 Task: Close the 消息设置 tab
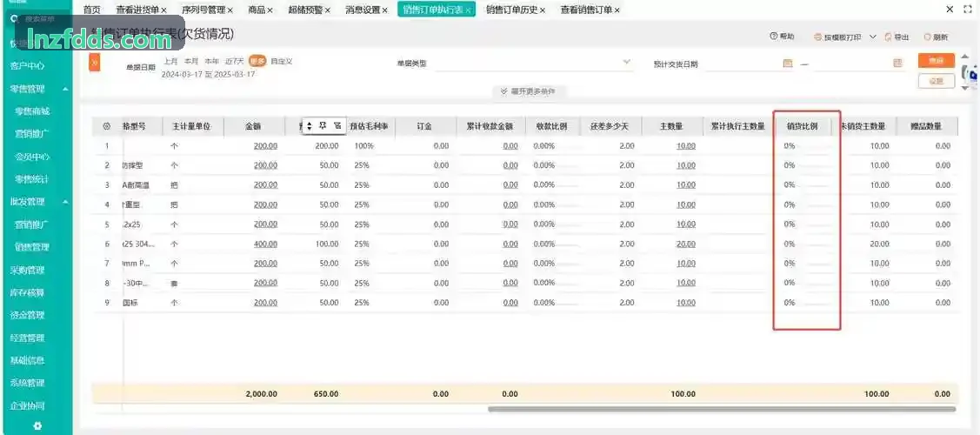385,10
